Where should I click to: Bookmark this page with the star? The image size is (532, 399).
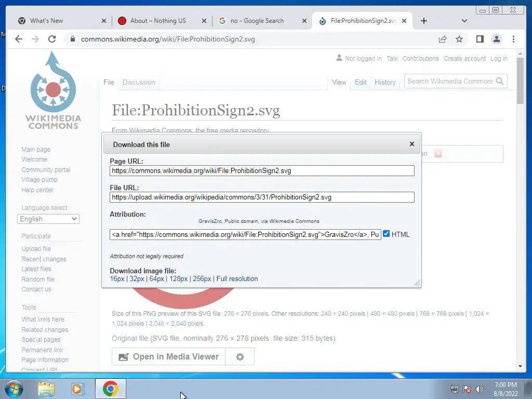point(459,39)
